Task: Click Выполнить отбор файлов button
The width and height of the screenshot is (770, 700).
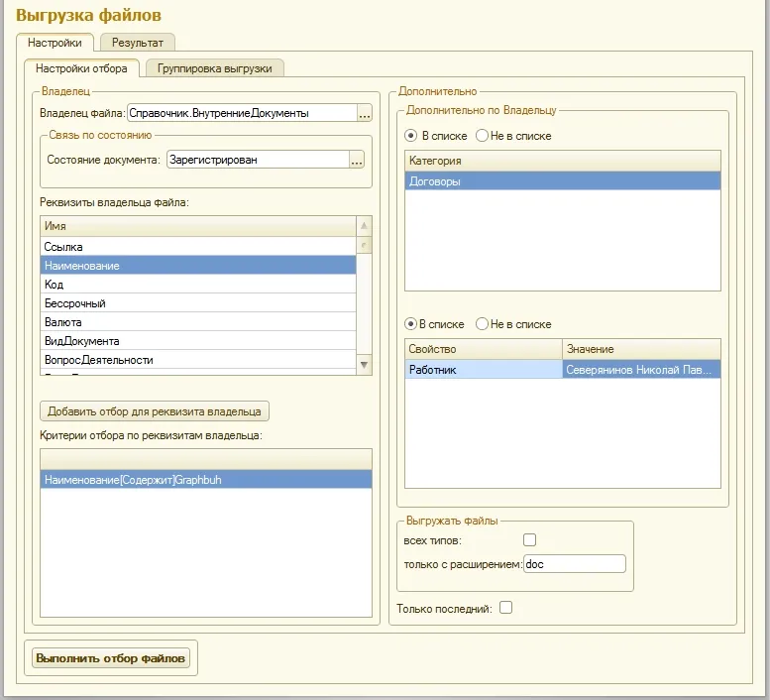Action: pos(110,658)
